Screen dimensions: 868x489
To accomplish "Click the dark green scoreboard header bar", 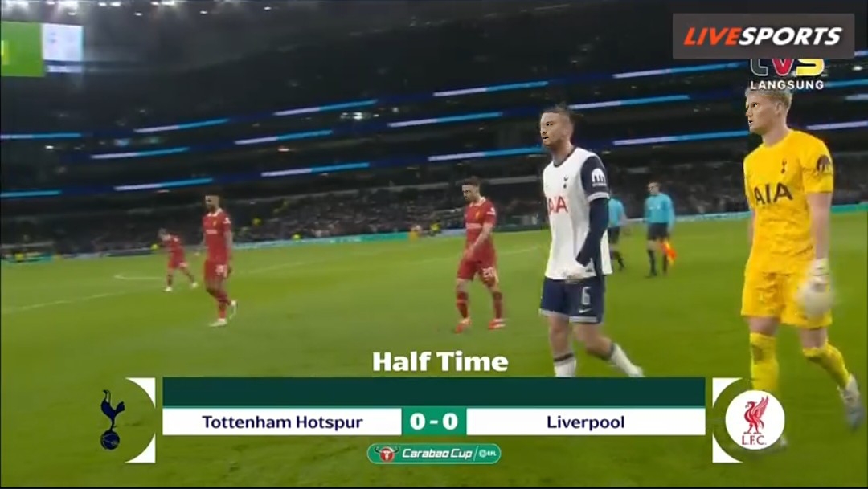I will click(x=433, y=392).
